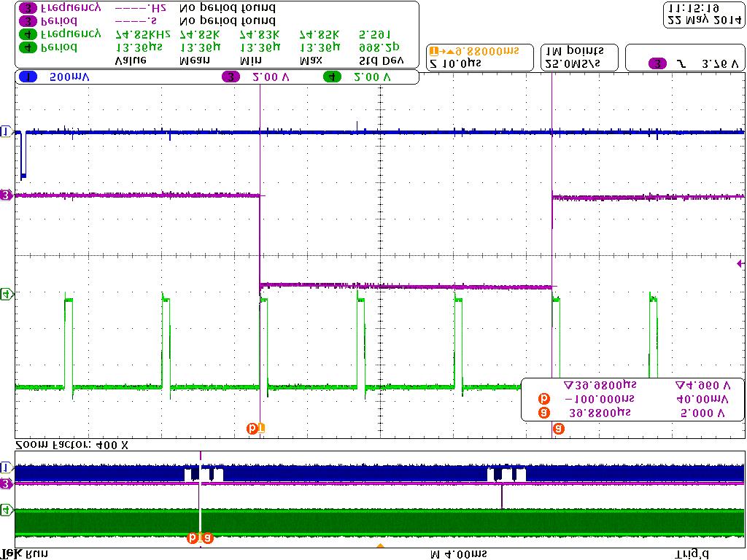
Task: Select channel 1 marker in the overview strip
Action: [x=6, y=467]
